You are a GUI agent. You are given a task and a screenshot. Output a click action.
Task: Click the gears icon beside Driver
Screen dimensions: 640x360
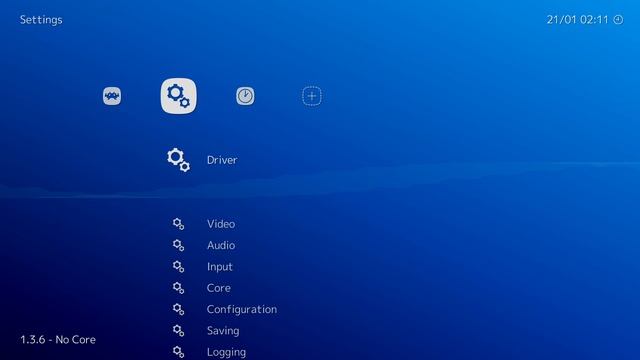click(x=178, y=160)
